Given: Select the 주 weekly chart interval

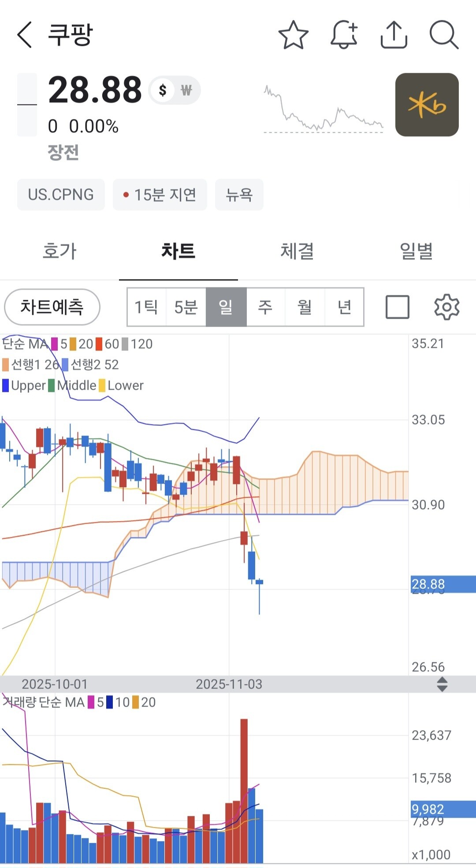Looking at the screenshot, I should click(x=265, y=307).
